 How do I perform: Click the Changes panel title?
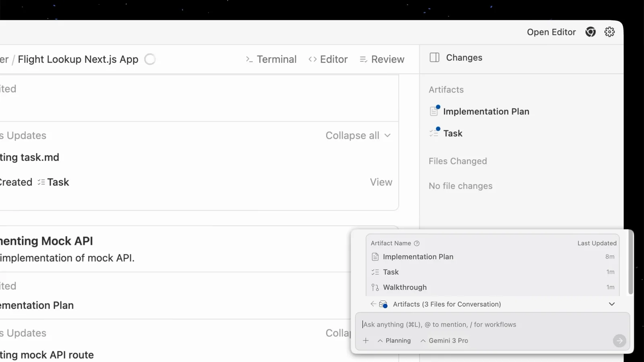[464, 58]
